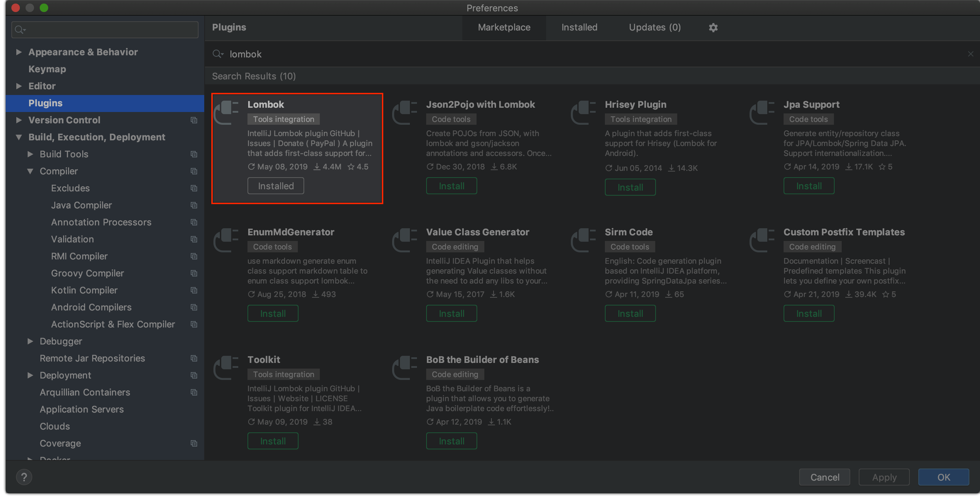Image resolution: width=980 pixels, height=499 pixels.
Task: Click the Json2Pojo with Lombok plugin icon
Action: pyautogui.click(x=405, y=112)
